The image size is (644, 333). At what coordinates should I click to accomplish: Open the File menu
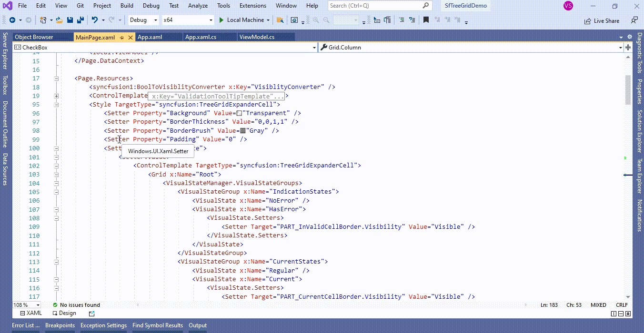22,6
